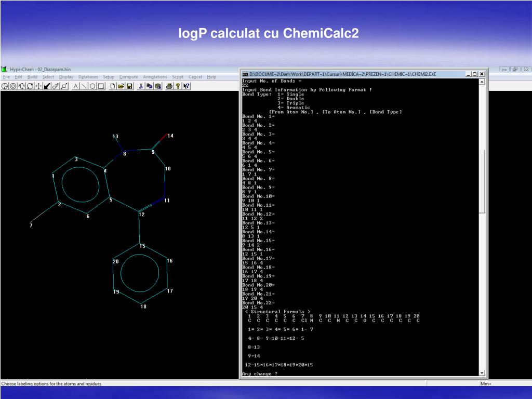
Task: Choose the rectangle annotation tool
Action: pos(101,86)
